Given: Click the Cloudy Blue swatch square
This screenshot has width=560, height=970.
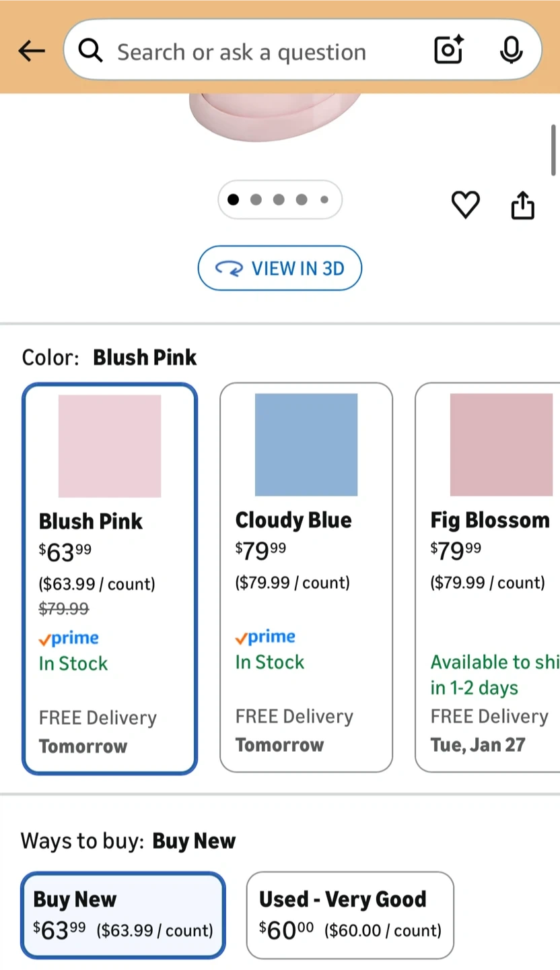Looking at the screenshot, I should pos(306,445).
